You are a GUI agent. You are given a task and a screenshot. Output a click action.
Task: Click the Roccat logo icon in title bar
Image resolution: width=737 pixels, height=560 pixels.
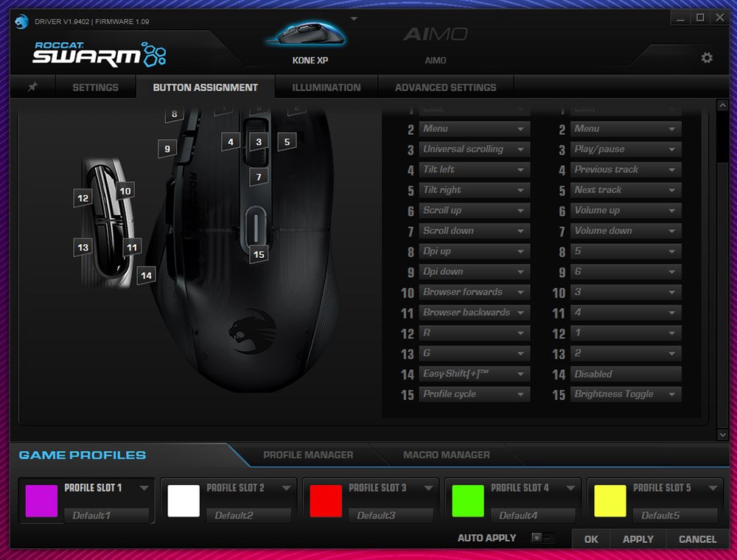pos(21,21)
